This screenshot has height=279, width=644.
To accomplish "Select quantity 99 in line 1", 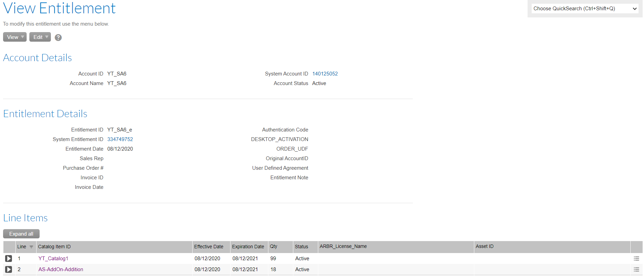I will pyautogui.click(x=273, y=259).
